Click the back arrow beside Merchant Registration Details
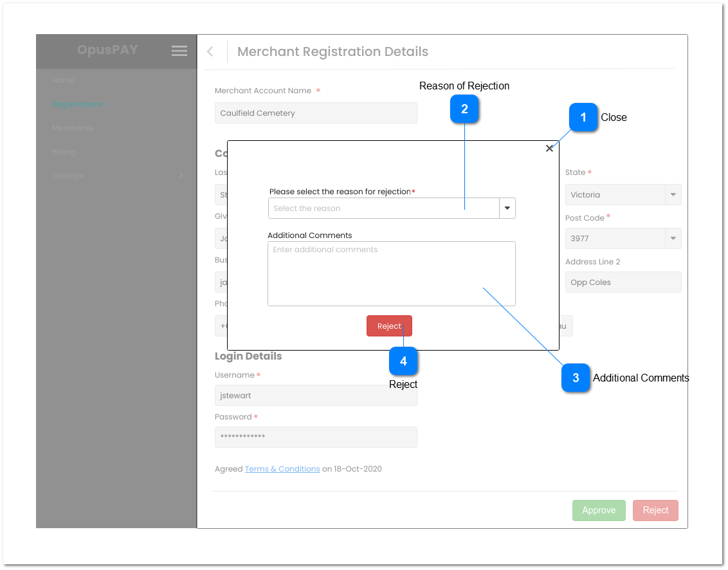 coord(210,51)
